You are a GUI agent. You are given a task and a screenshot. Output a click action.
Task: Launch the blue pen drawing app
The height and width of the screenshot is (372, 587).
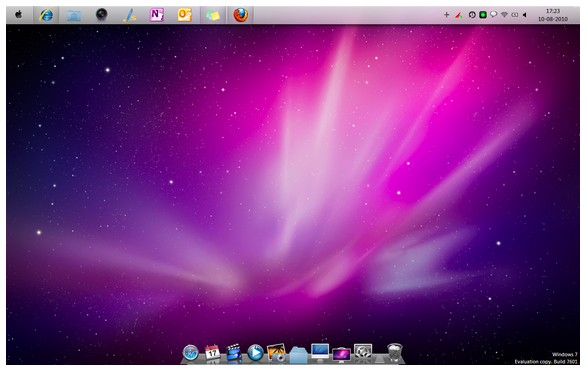[129, 15]
